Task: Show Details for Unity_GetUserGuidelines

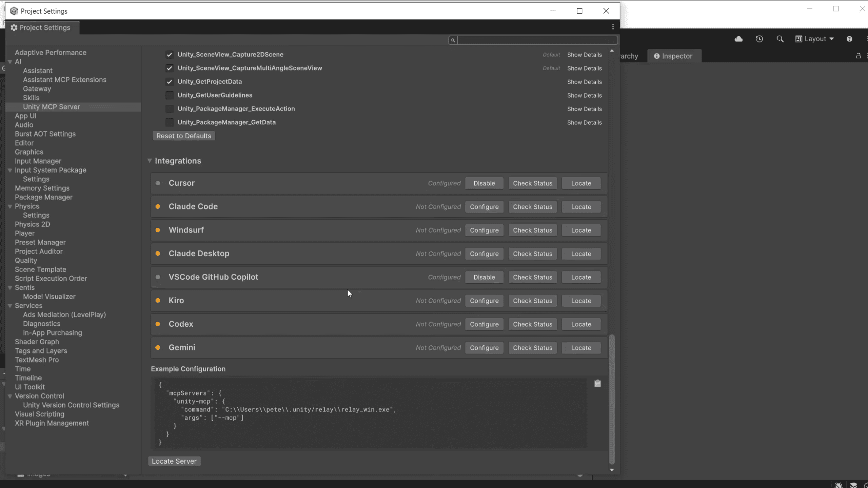Action: pos(585,96)
